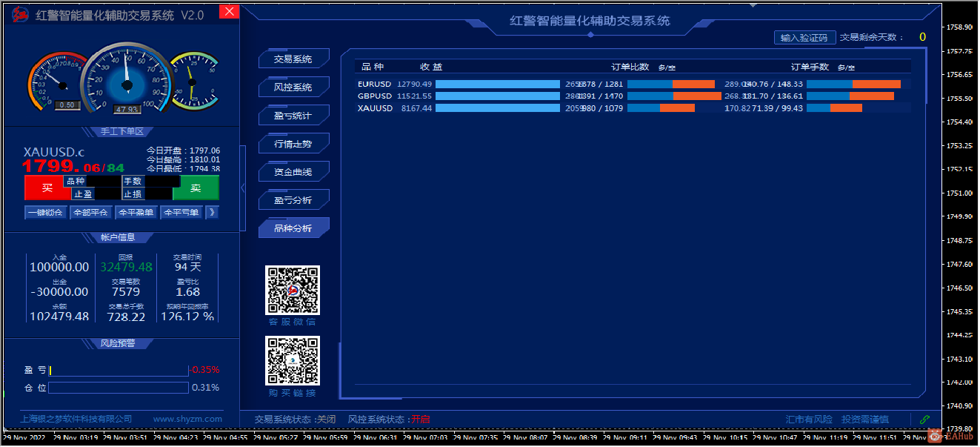Click the 品种 symbol input field

[x=104, y=181]
